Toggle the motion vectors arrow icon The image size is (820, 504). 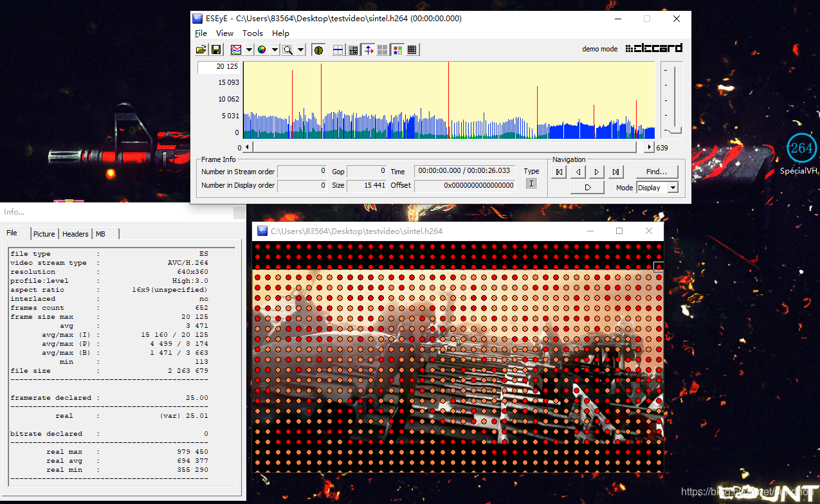[x=368, y=50]
